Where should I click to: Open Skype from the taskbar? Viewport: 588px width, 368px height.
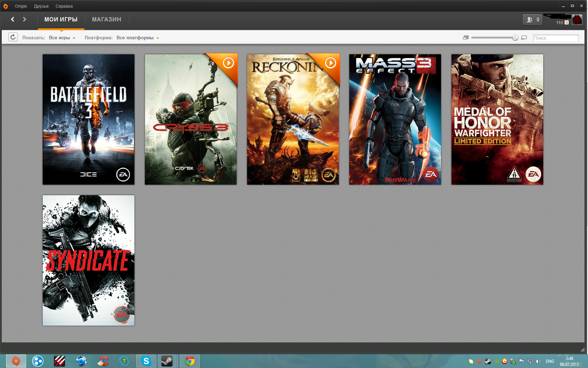click(x=146, y=361)
